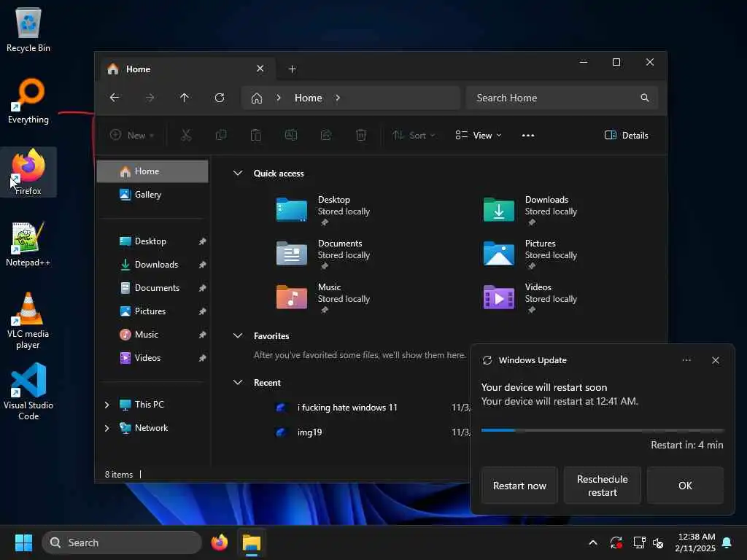
Task: Select Recycle Bin desktop icon
Action: point(28,29)
